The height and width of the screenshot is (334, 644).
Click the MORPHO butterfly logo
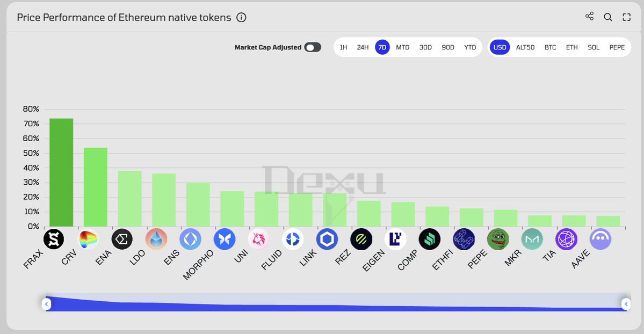[x=225, y=239]
